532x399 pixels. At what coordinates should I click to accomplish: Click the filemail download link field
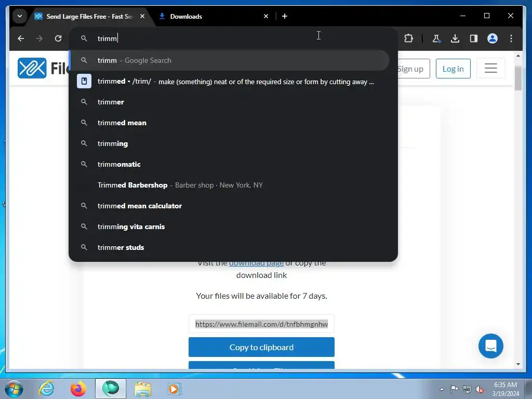(x=262, y=324)
